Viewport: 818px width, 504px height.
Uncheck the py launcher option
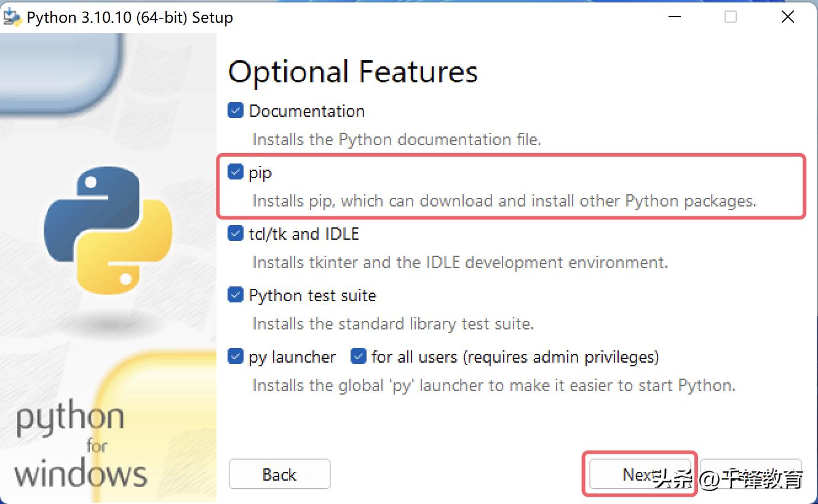click(x=235, y=356)
